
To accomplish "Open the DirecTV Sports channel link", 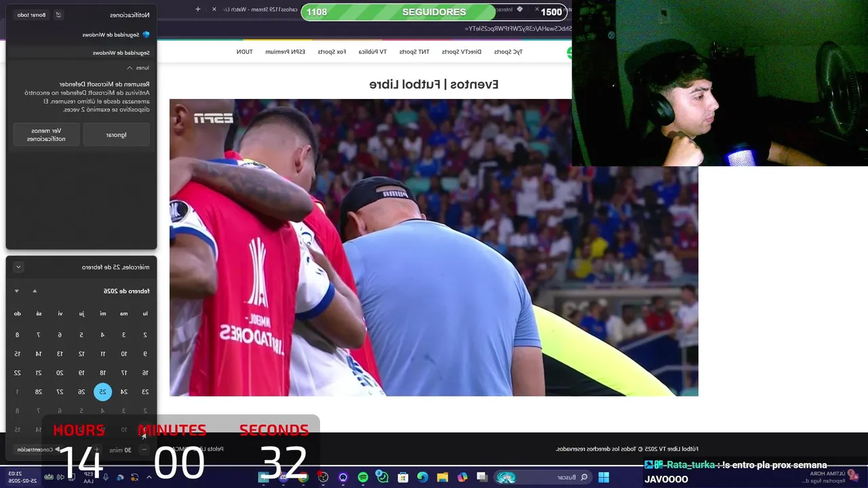I will pos(462,52).
